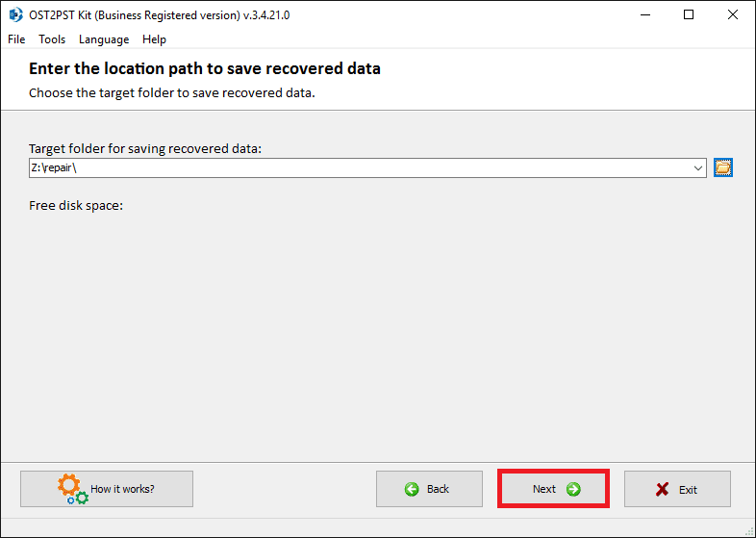Click the red X icon on Exit button
The height and width of the screenshot is (538, 756).
click(x=662, y=489)
